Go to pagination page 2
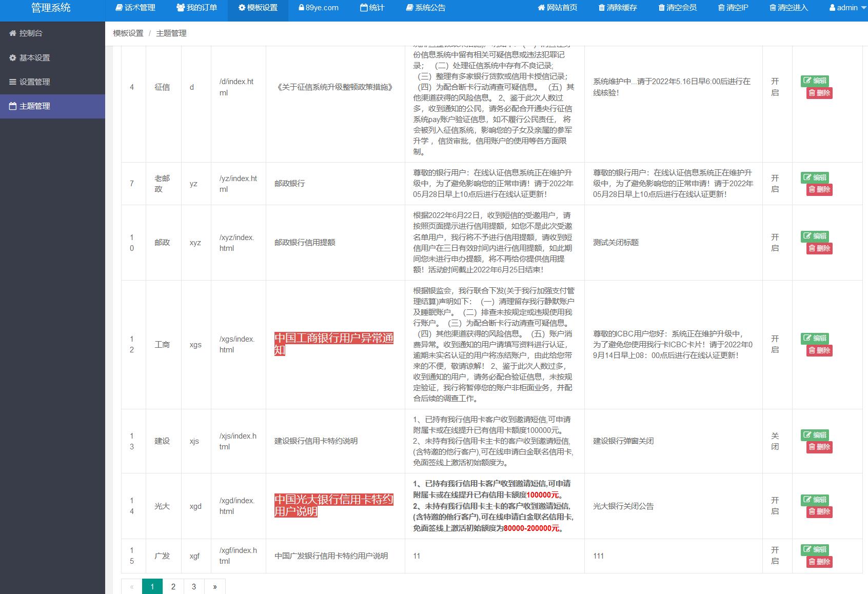 click(173, 587)
